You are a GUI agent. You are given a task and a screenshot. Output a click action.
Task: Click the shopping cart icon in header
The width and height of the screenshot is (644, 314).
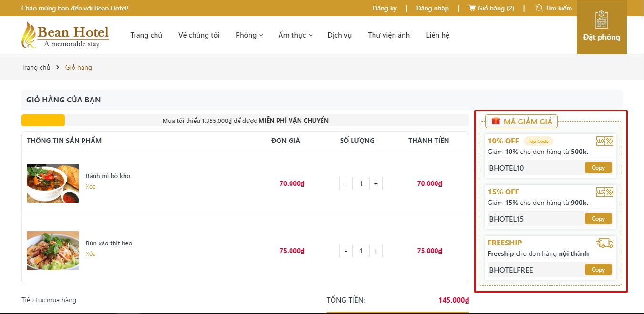click(x=472, y=8)
